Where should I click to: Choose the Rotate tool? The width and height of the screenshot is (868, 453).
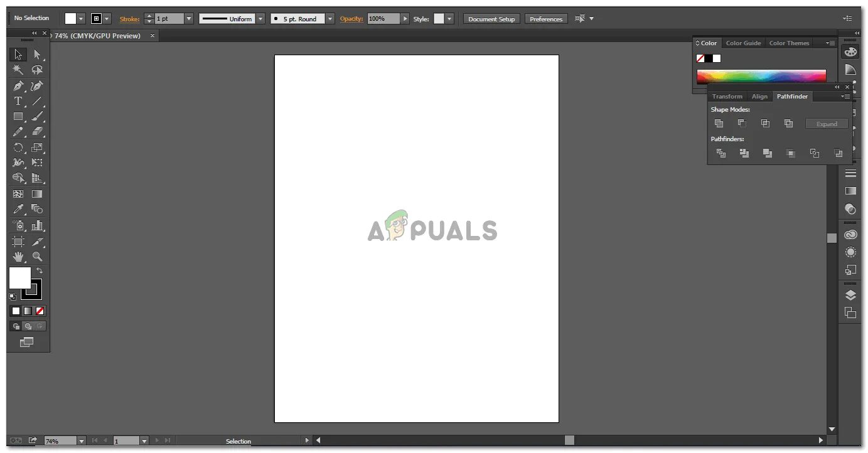point(18,147)
